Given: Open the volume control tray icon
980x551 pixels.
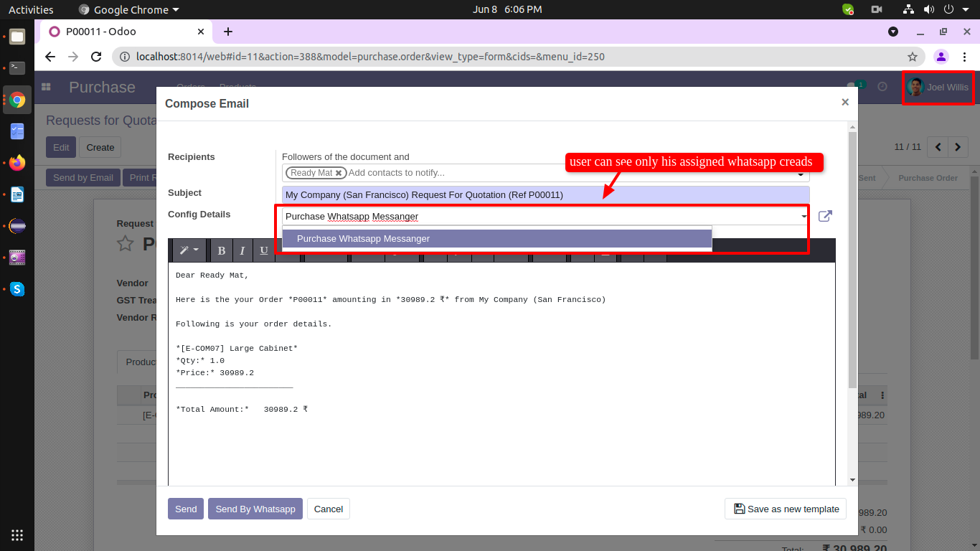Looking at the screenshot, I should click(929, 9).
